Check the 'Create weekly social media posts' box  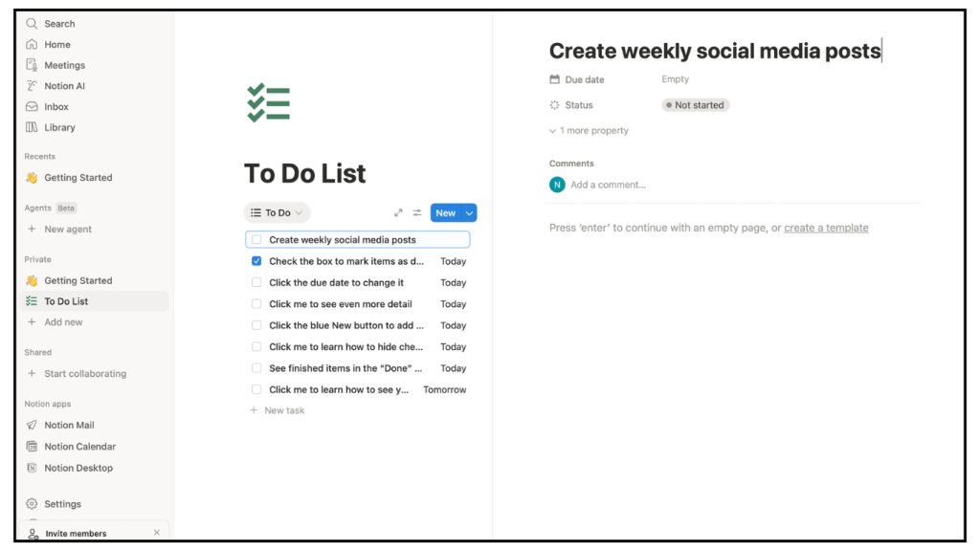click(x=256, y=240)
